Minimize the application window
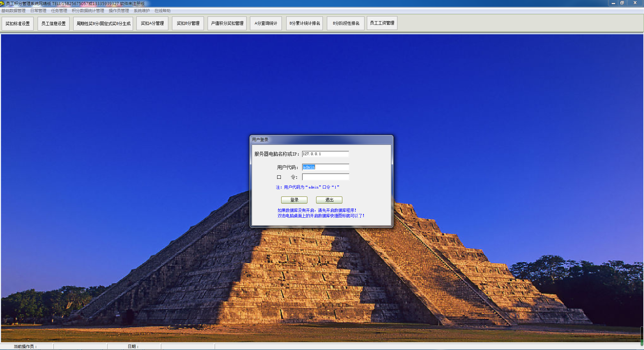 (613, 3)
